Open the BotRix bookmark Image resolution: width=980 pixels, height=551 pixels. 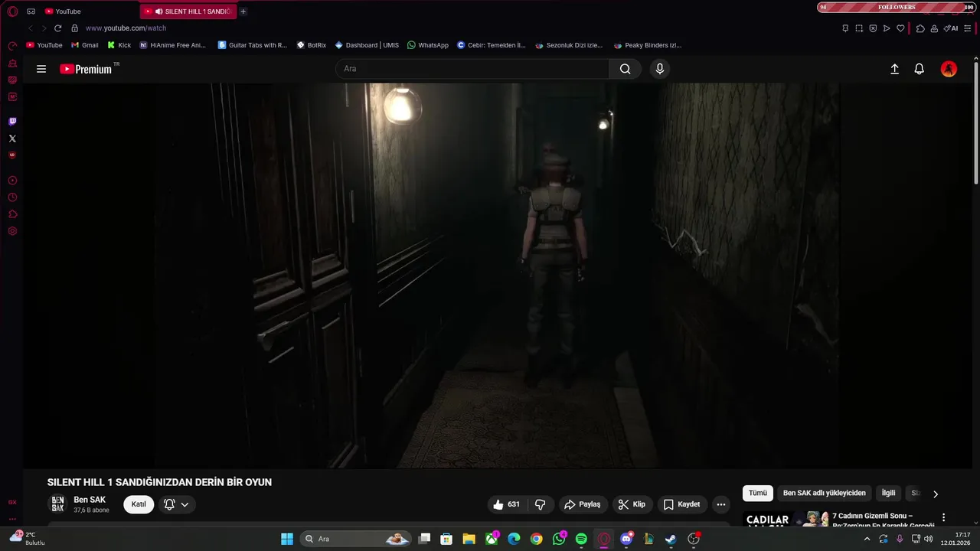(x=311, y=45)
